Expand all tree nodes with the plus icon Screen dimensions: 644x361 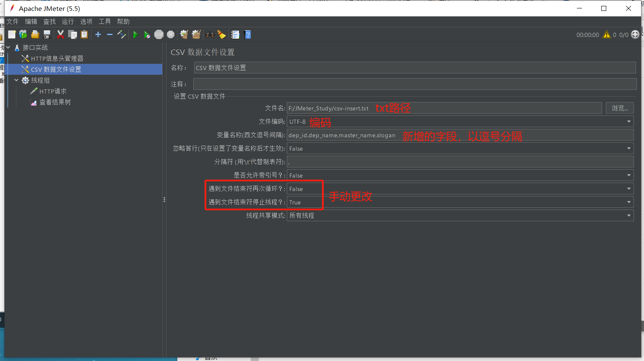pyautogui.click(x=98, y=34)
